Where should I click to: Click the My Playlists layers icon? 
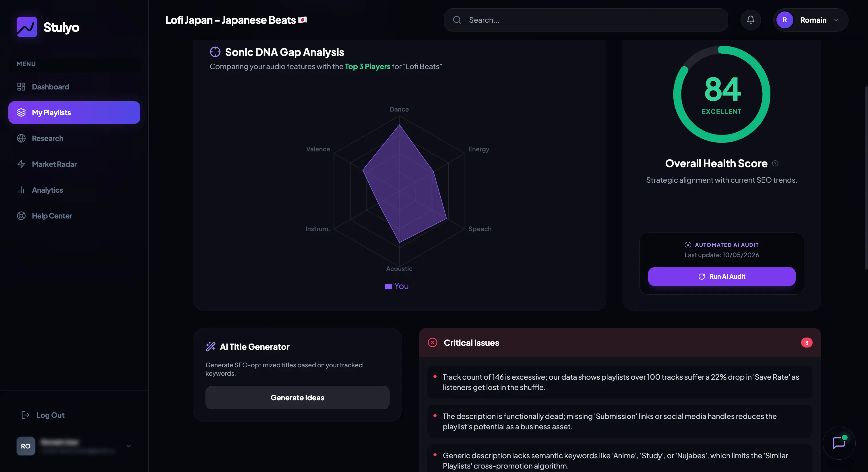(21, 112)
